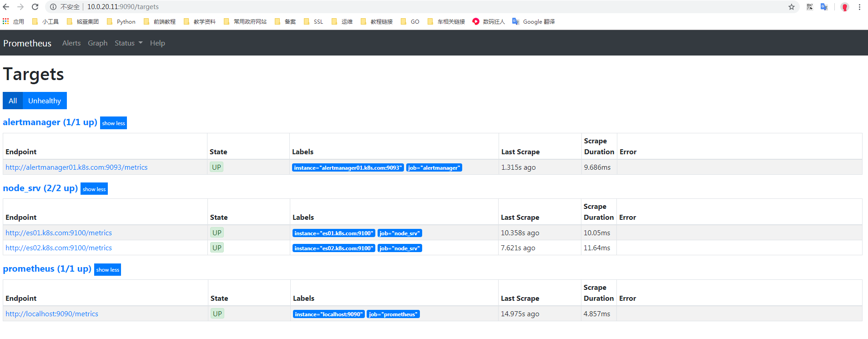Click the UP state badge for es01
This screenshot has width=868, height=339.
[x=217, y=233]
